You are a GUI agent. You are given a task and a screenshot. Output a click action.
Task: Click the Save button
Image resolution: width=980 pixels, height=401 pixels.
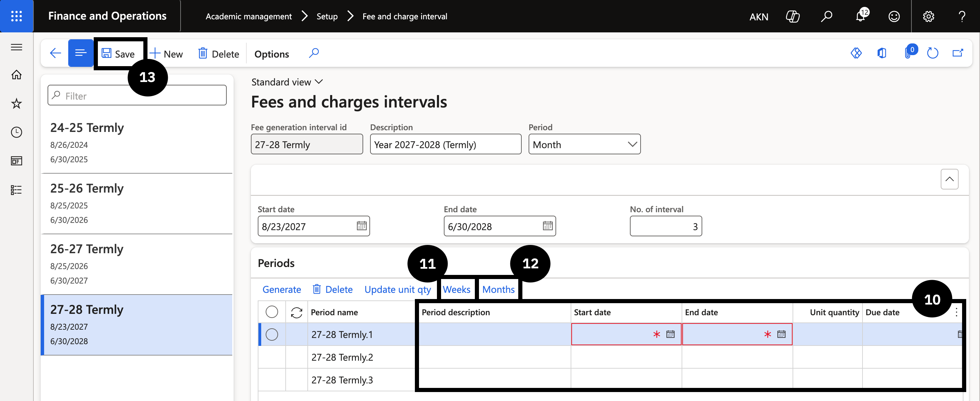coord(118,54)
